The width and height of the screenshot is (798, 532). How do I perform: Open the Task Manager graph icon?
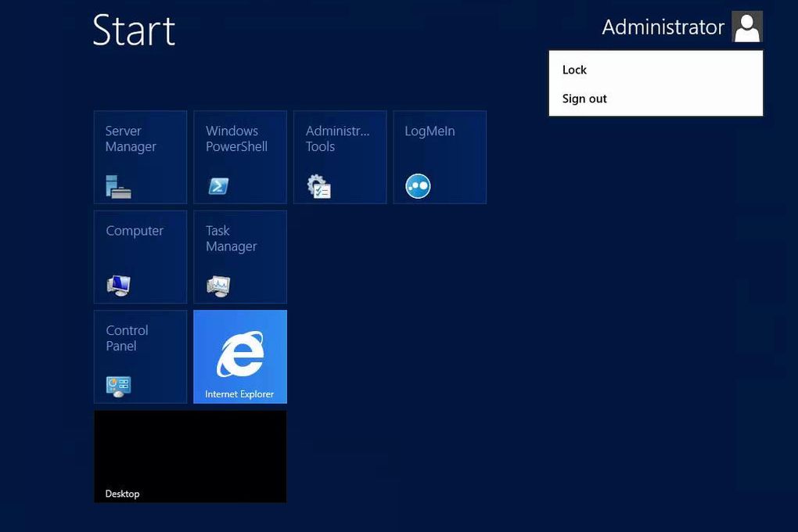pos(218,286)
